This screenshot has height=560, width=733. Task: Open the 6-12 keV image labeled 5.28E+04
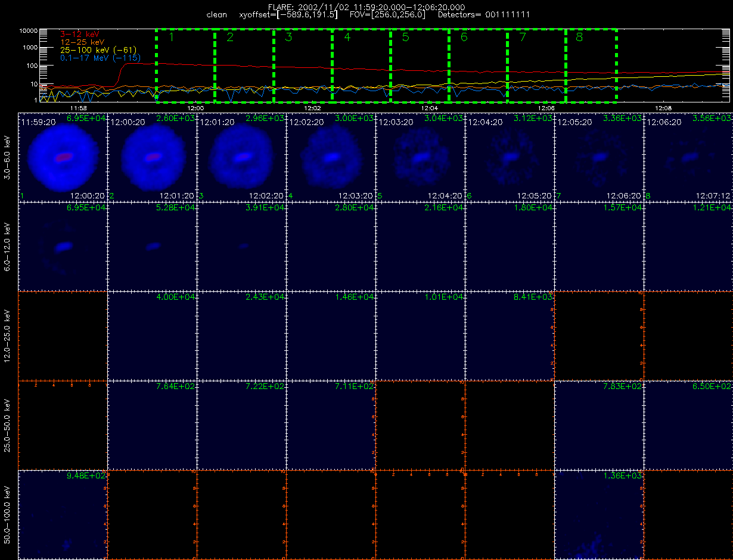152,247
